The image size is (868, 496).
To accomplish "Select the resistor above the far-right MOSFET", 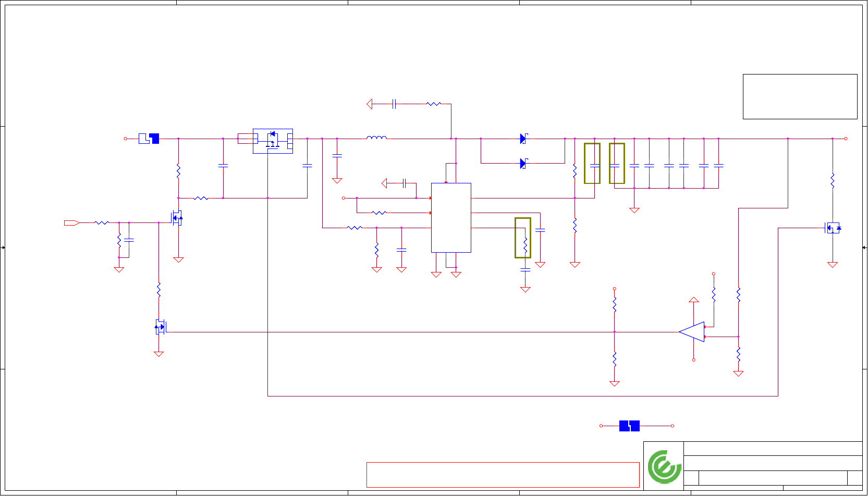I will 833,180.
